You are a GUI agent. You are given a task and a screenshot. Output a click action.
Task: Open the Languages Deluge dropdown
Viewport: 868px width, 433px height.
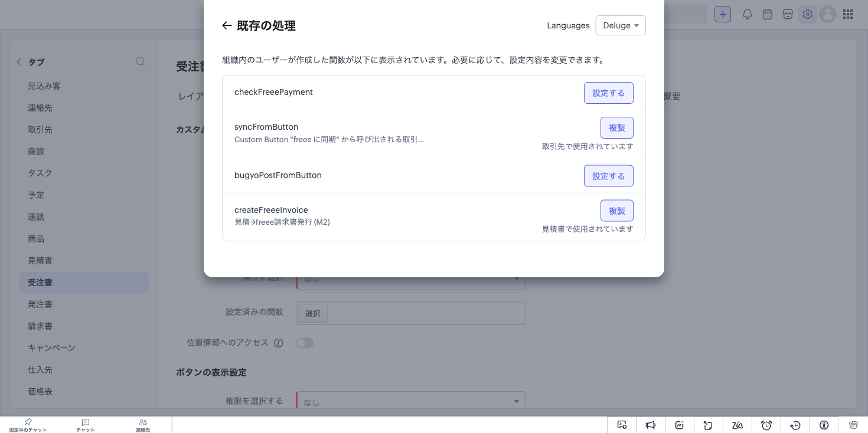[x=621, y=25]
